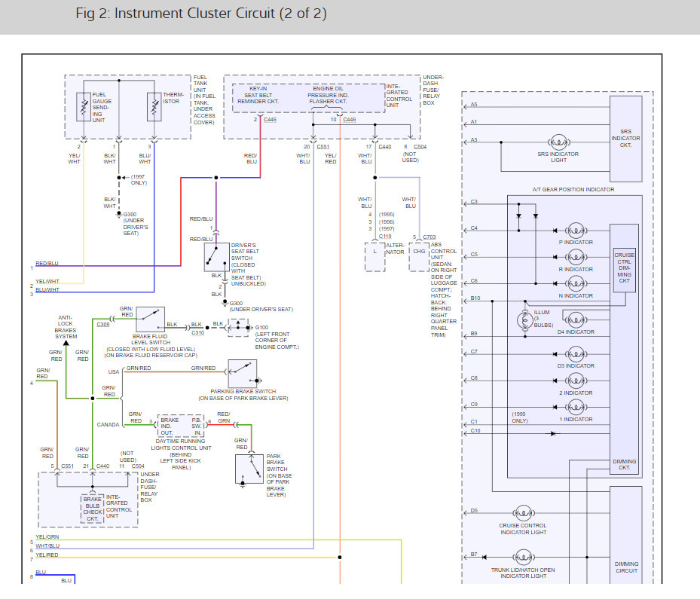
Task: Click the D4 indicator bulb symbol
Action: click(x=576, y=319)
